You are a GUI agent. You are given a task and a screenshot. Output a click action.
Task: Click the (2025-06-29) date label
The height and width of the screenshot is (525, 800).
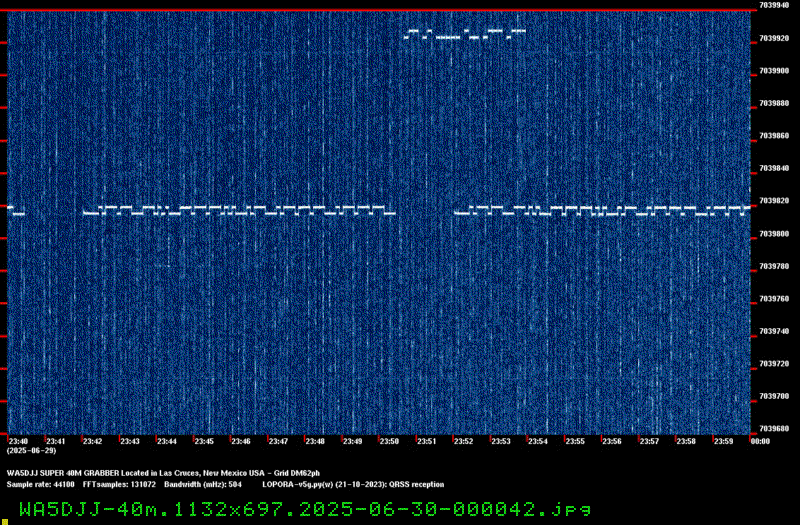click(31, 451)
